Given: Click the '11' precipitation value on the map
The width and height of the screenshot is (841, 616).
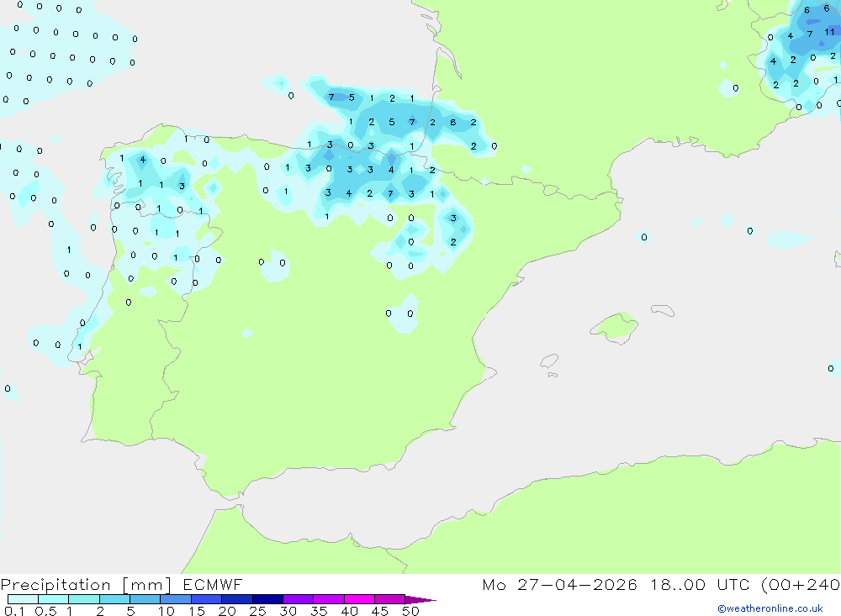Looking at the screenshot, I should click(829, 32).
